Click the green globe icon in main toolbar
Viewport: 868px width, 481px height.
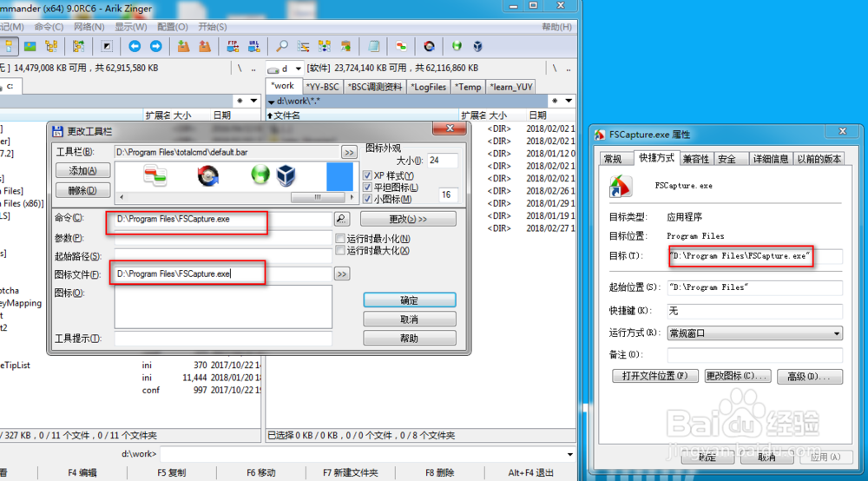coord(457,47)
